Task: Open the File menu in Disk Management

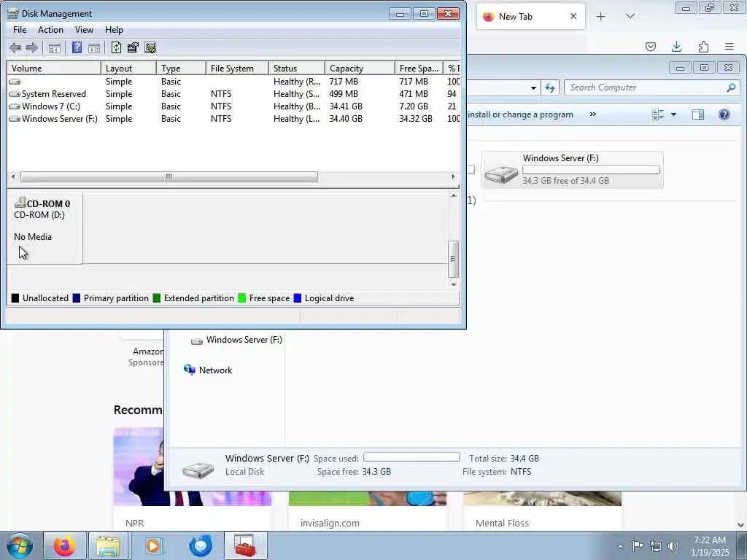Action: [x=20, y=29]
